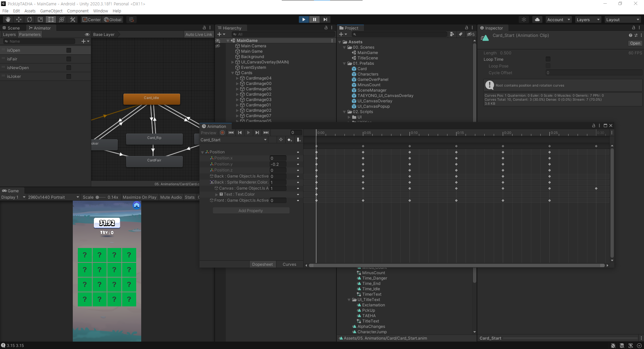
Task: Enable the isOpen parameter checkbox
Action: click(69, 50)
